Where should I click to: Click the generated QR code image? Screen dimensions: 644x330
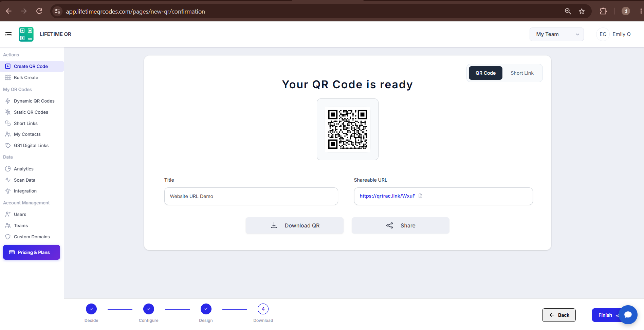point(347,129)
